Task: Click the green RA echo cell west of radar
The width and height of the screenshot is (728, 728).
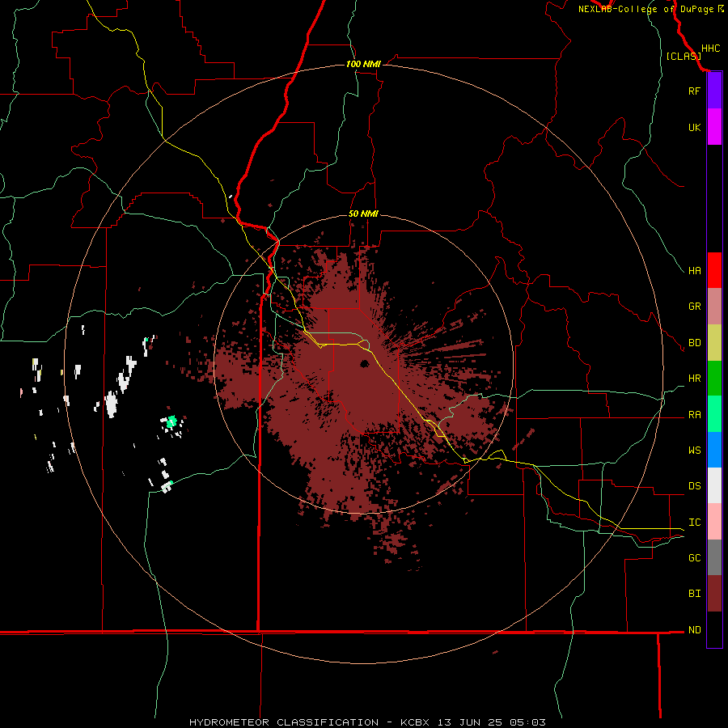Action: tap(171, 421)
